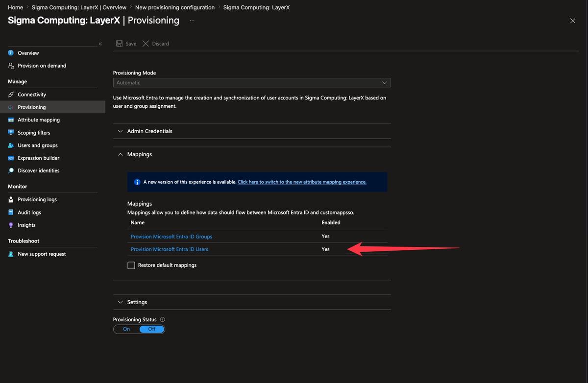Click the Expression builder icon
Image resolution: width=588 pixels, height=383 pixels.
pos(11,158)
